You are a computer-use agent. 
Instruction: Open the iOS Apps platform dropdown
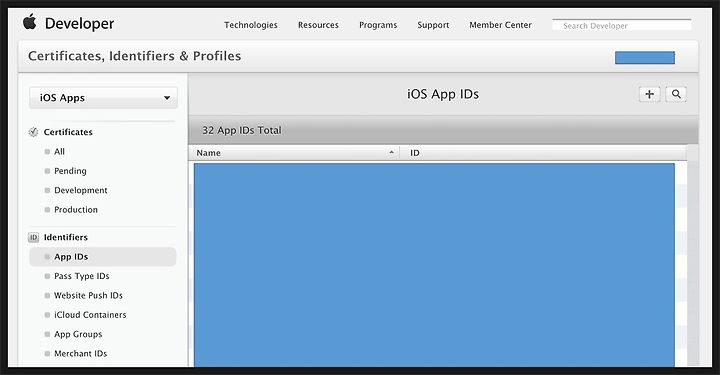pos(103,98)
